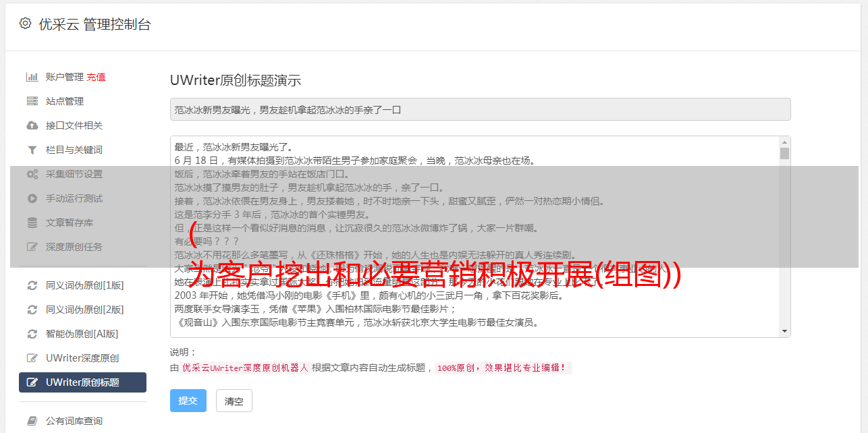Click the red 充值 link
Viewport: 868px width, 433px height.
(96, 77)
